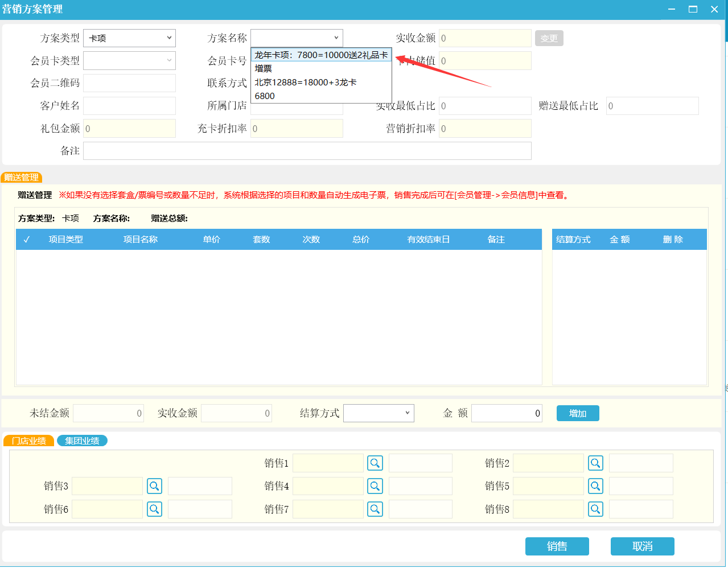The height and width of the screenshot is (568, 728).
Task: Click the search icon next to 销售5
Action: (595, 486)
